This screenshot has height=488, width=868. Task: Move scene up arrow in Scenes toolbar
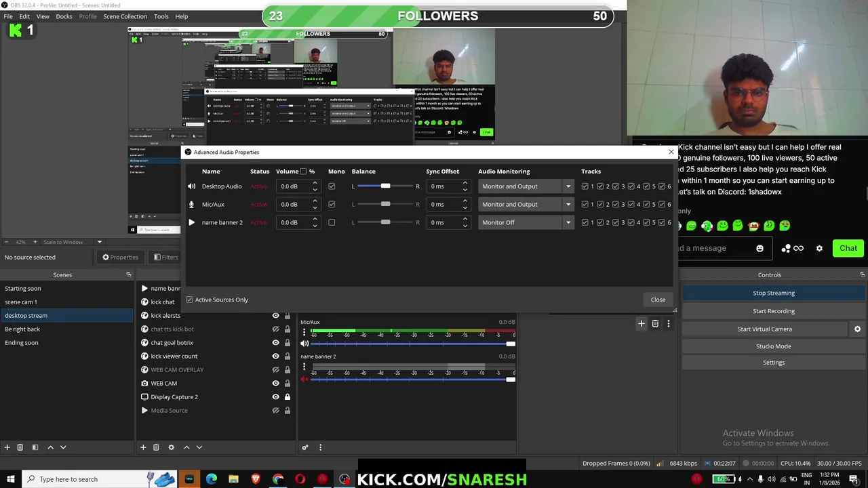(50, 447)
